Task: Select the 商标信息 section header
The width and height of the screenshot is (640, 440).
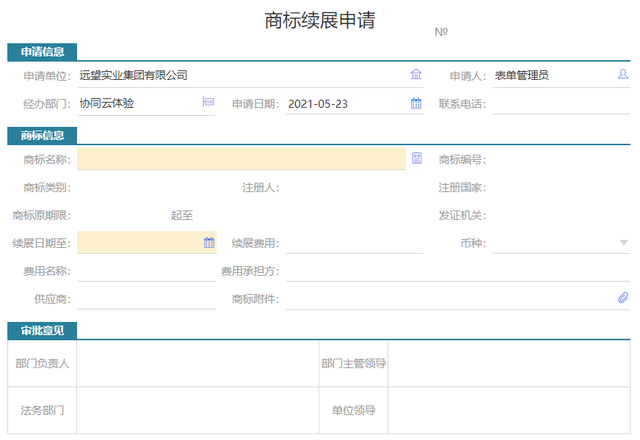Action: (42, 135)
